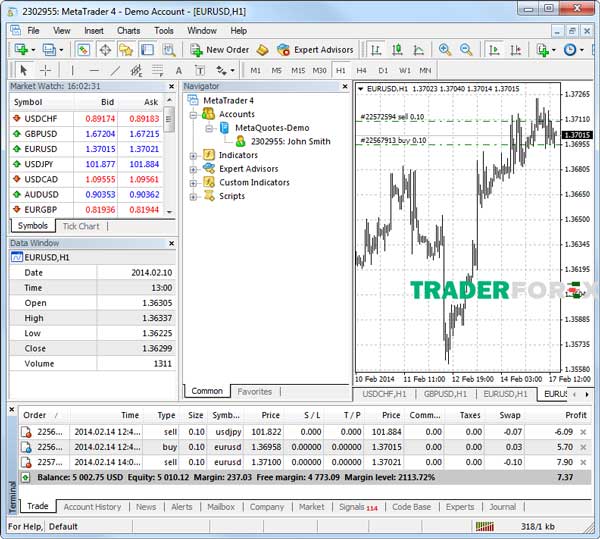Image resolution: width=600 pixels, height=539 pixels.
Task: Expand Expert Advisors tree node
Action: tap(193, 169)
